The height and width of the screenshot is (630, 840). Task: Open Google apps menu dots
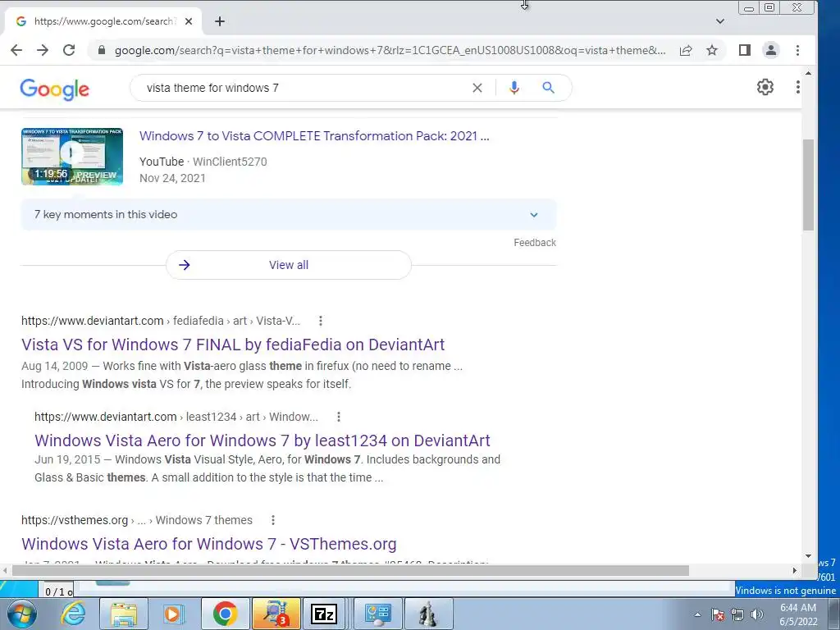pyautogui.click(x=797, y=87)
